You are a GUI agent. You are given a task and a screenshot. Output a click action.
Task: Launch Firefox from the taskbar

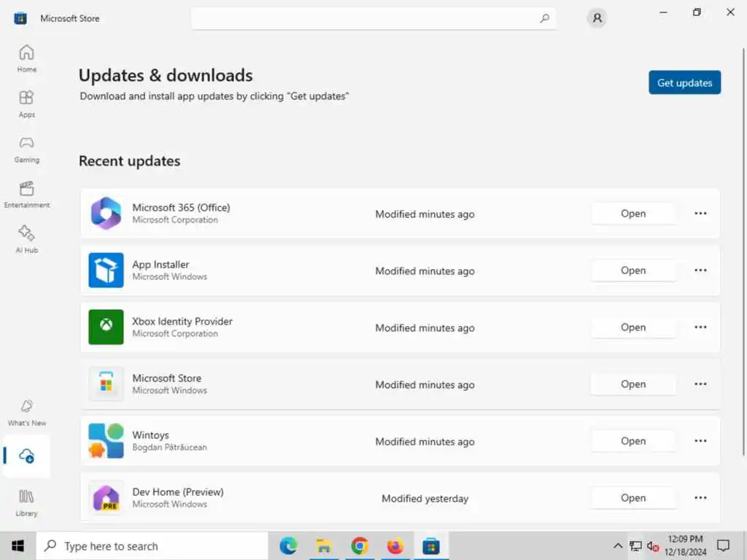click(395, 545)
